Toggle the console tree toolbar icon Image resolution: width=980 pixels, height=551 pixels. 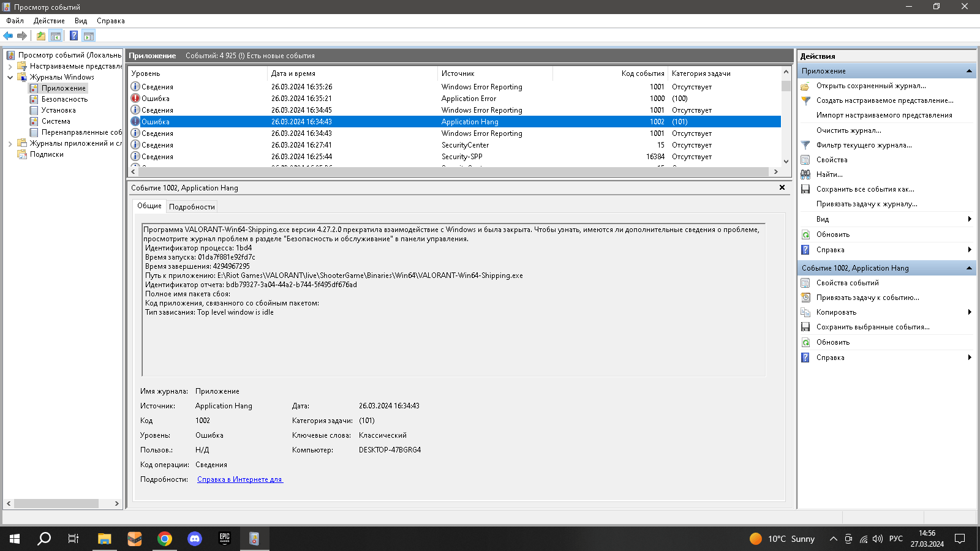click(x=56, y=36)
